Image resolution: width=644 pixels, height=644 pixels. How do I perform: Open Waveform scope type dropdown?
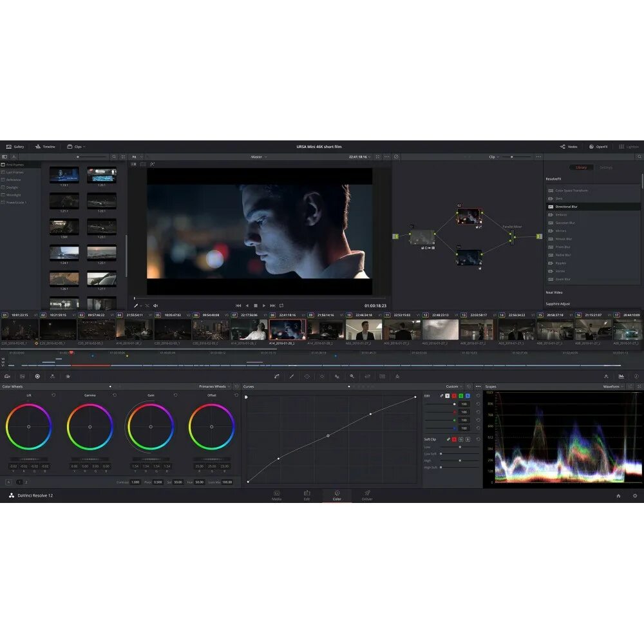613,386
